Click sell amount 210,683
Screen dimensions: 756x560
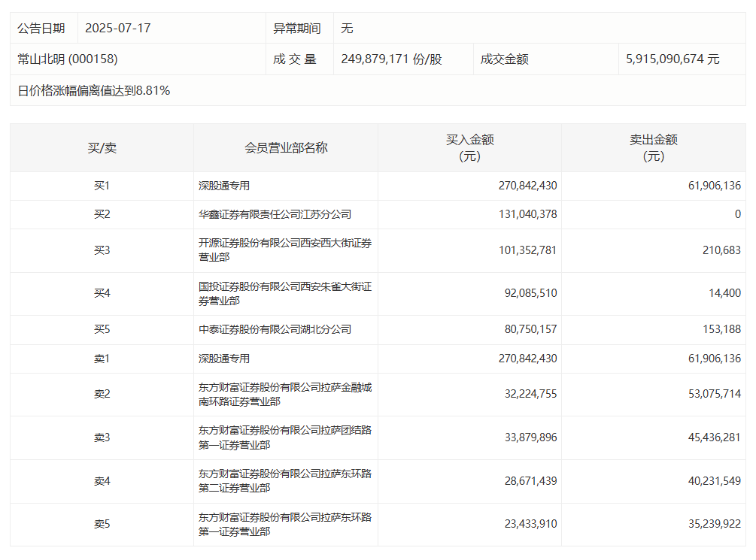click(721, 250)
